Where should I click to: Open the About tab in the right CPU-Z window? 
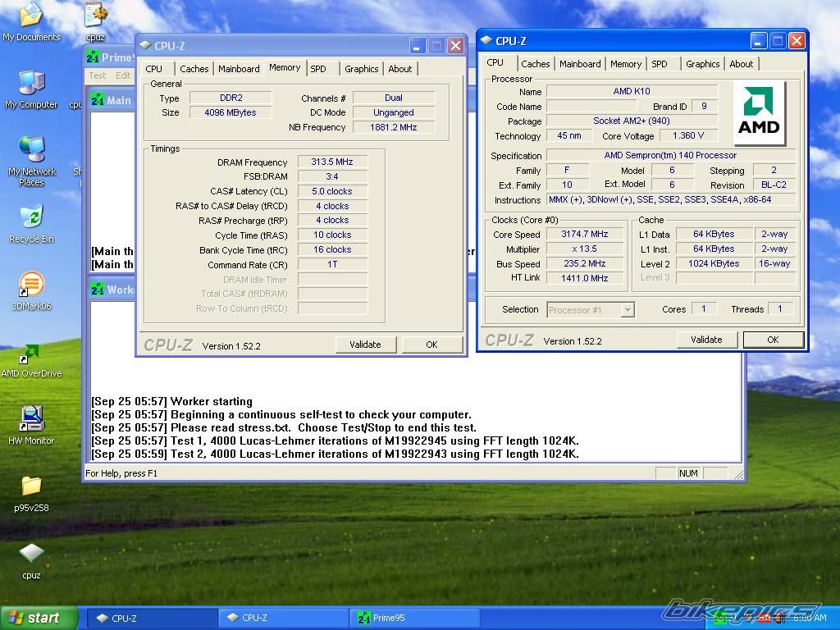741,64
